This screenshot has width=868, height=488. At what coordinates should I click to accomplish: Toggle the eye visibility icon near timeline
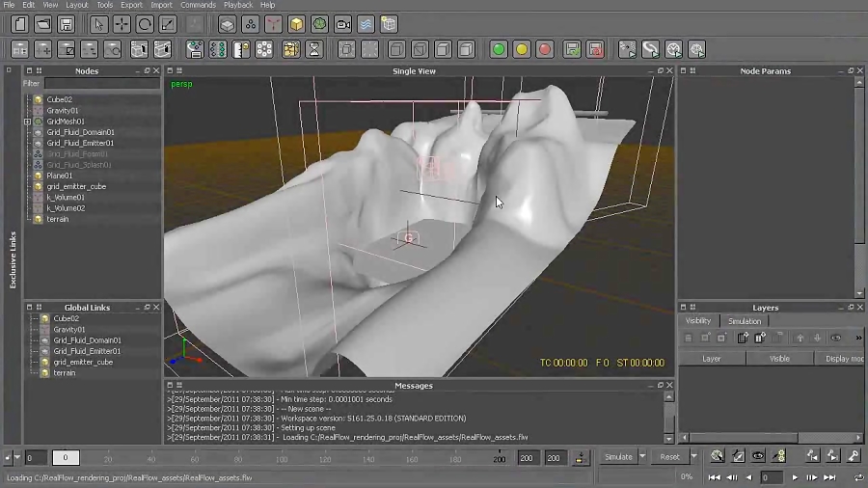[x=758, y=456]
